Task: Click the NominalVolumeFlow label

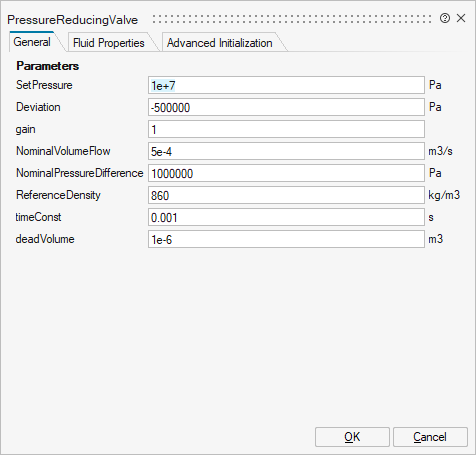Action: (63, 151)
